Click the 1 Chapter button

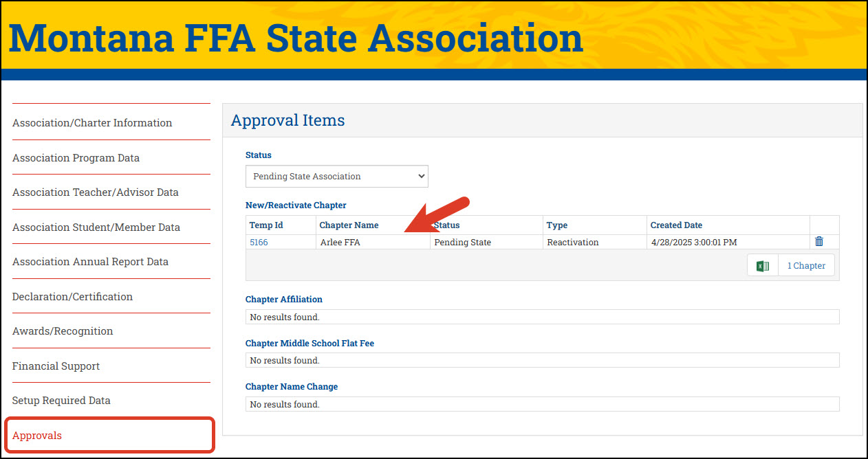point(806,266)
